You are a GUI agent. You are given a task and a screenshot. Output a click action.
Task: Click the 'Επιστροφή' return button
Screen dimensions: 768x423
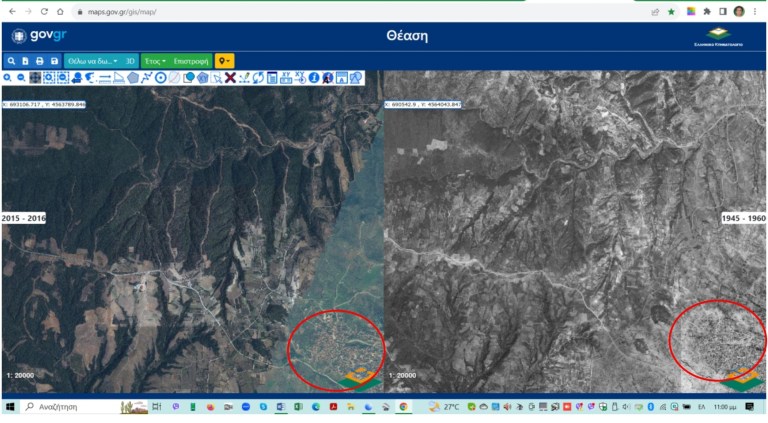191,61
